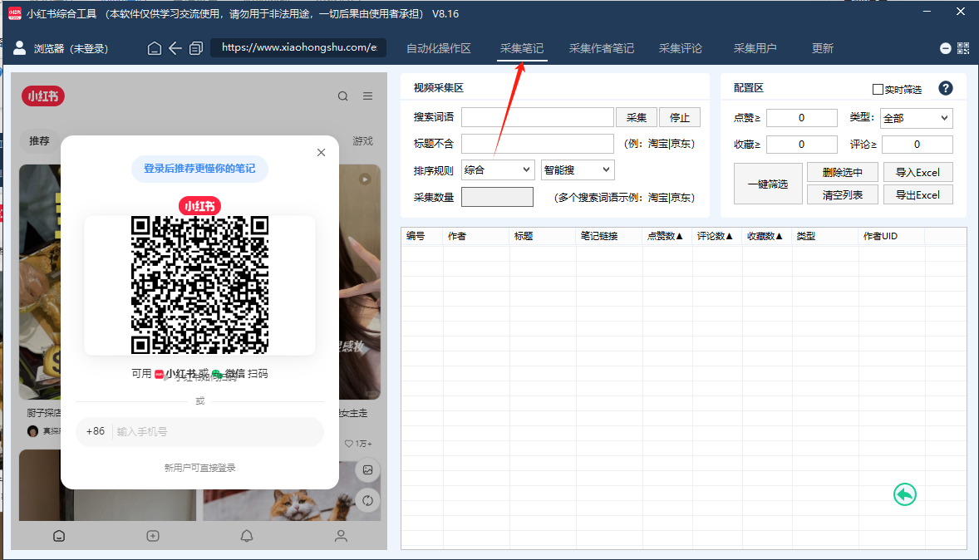This screenshot has width=979, height=560.
Task: Navigate back with the left arrow icon
Action: pyautogui.click(x=175, y=48)
